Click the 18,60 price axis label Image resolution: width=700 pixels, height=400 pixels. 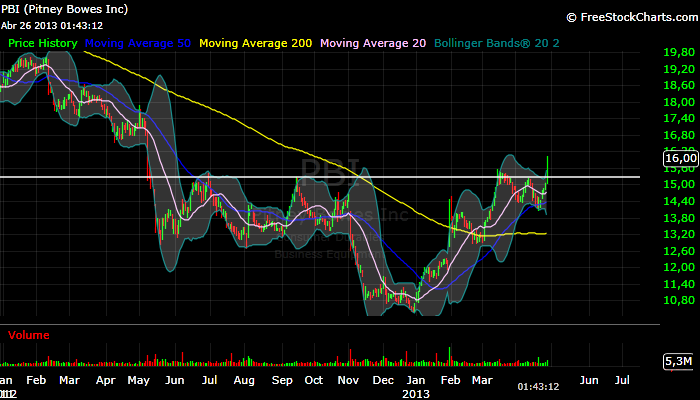[679, 85]
